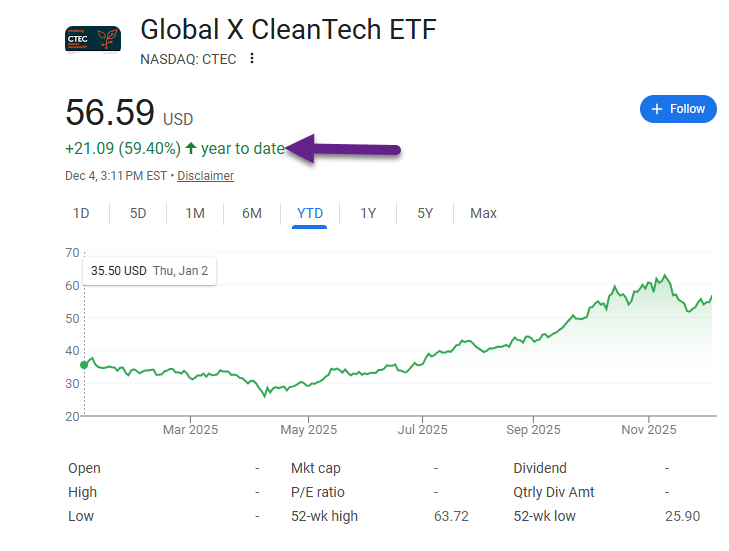Click the CTEC ETF logo icon

(x=92, y=40)
